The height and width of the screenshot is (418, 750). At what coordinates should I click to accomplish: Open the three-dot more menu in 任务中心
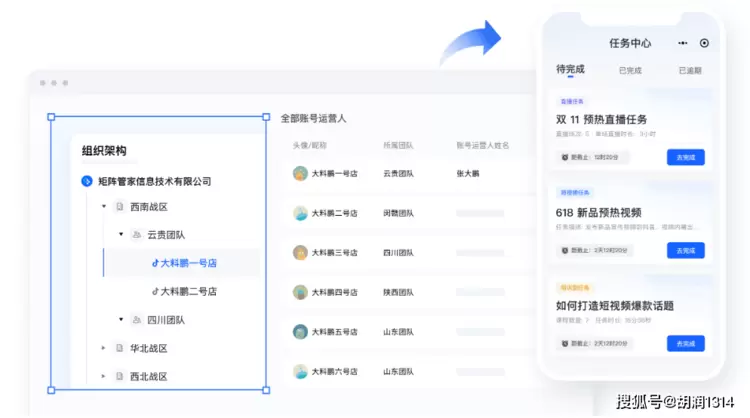click(x=683, y=44)
